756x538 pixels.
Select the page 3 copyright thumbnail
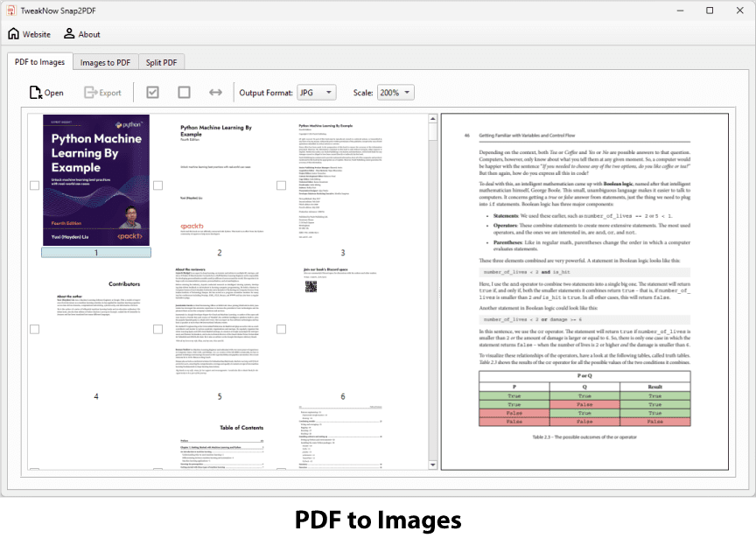[x=343, y=180]
